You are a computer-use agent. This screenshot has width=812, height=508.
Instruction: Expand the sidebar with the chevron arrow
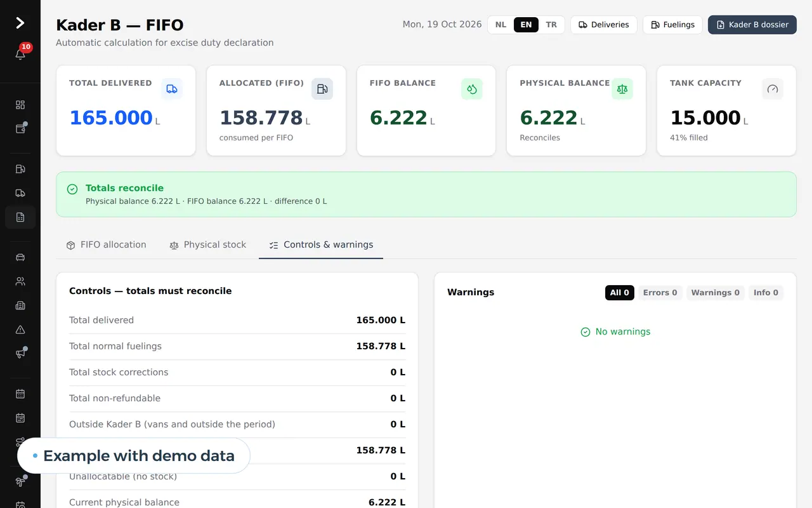tap(20, 23)
